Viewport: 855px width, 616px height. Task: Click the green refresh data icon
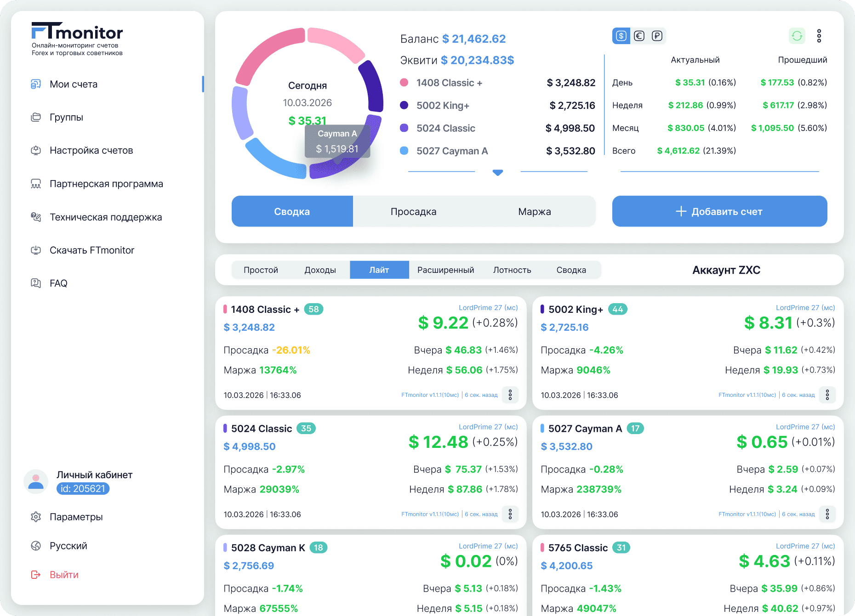pyautogui.click(x=797, y=36)
